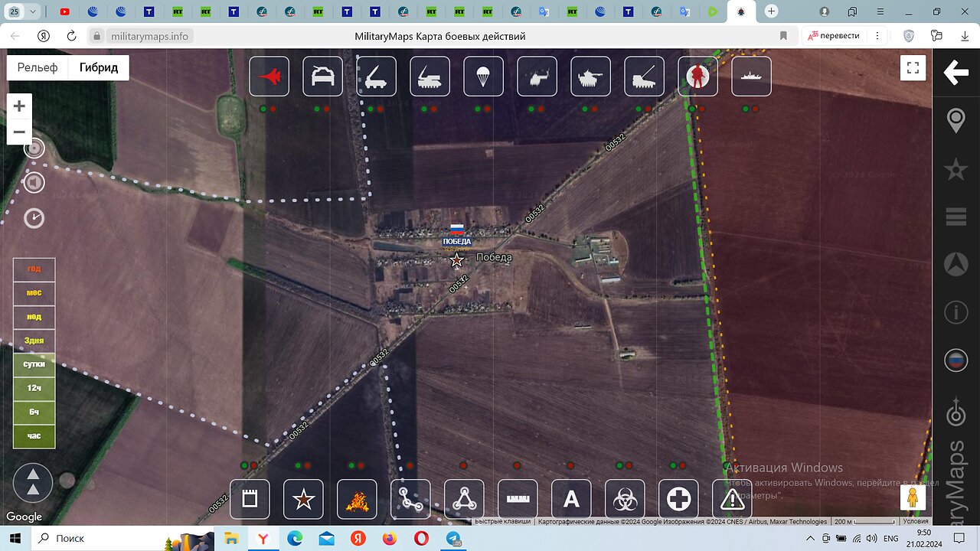Select the 3дня time filter
This screenshot has height=551, width=980.
[34, 341]
